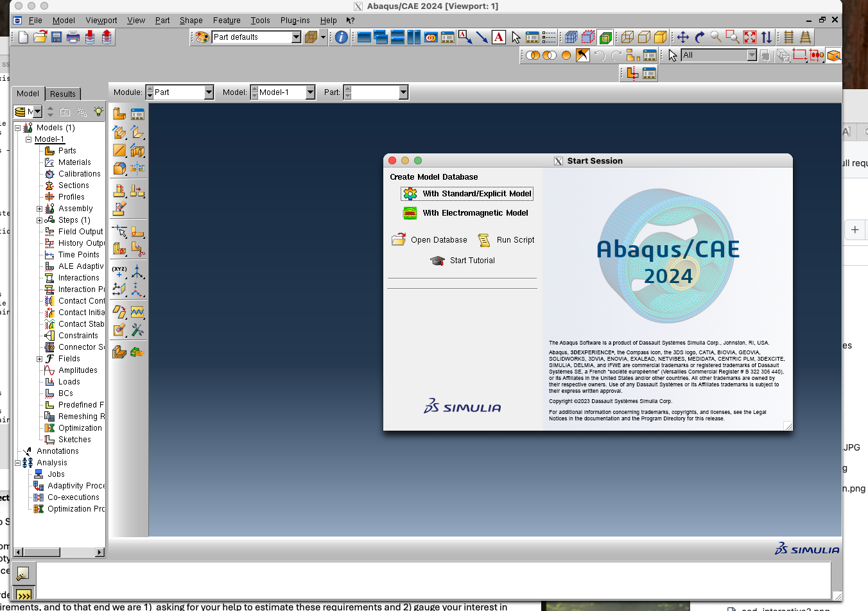
Task: Toggle the green highlighted display cube icon
Action: pos(605,37)
